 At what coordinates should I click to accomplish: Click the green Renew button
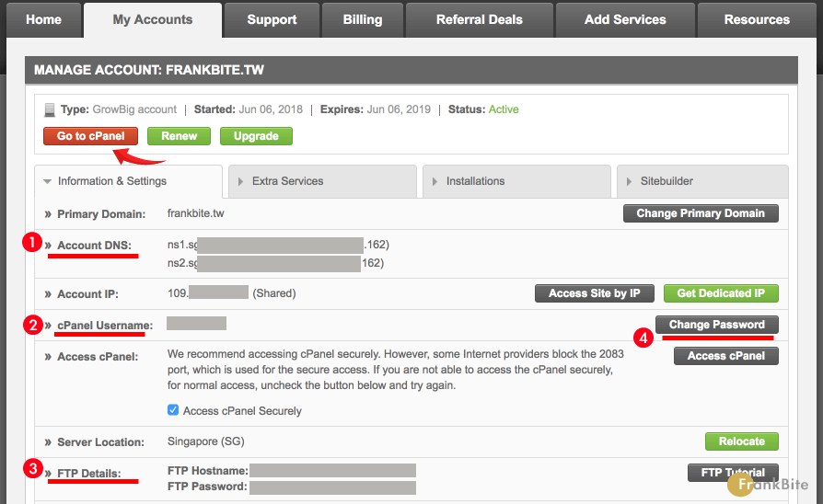pos(179,136)
